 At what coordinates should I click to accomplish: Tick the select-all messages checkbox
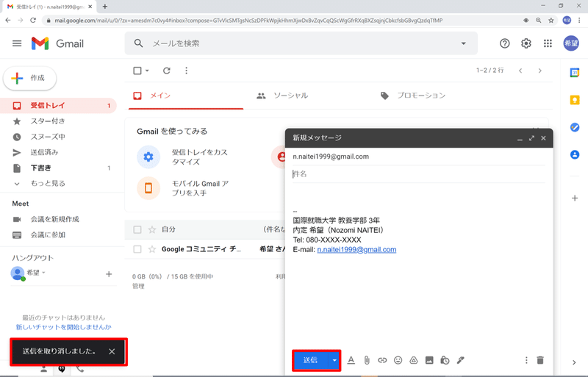(x=137, y=71)
